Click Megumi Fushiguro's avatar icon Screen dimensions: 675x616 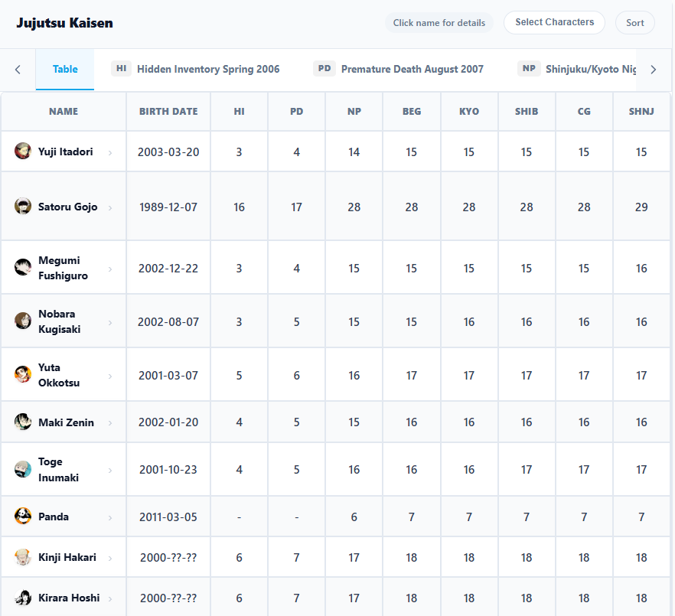23,267
